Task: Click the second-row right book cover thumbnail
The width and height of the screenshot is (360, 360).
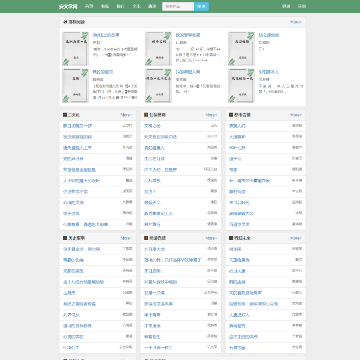Action: (241, 86)
